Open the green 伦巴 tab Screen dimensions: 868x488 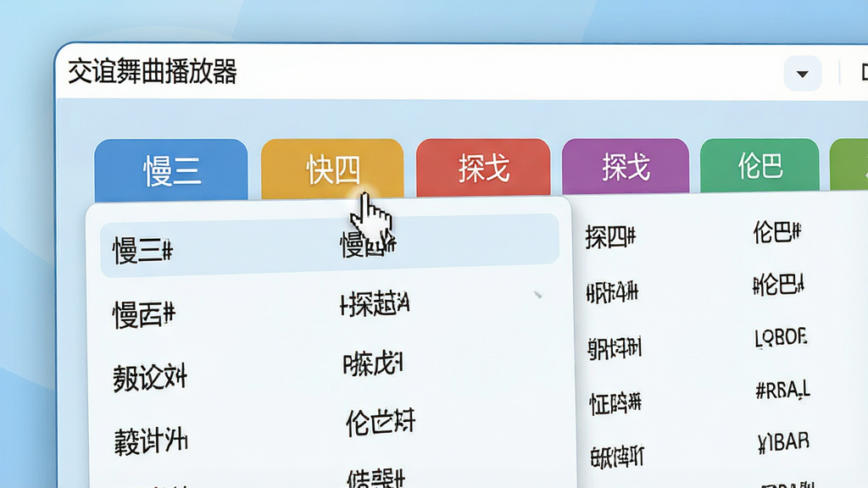[759, 165]
